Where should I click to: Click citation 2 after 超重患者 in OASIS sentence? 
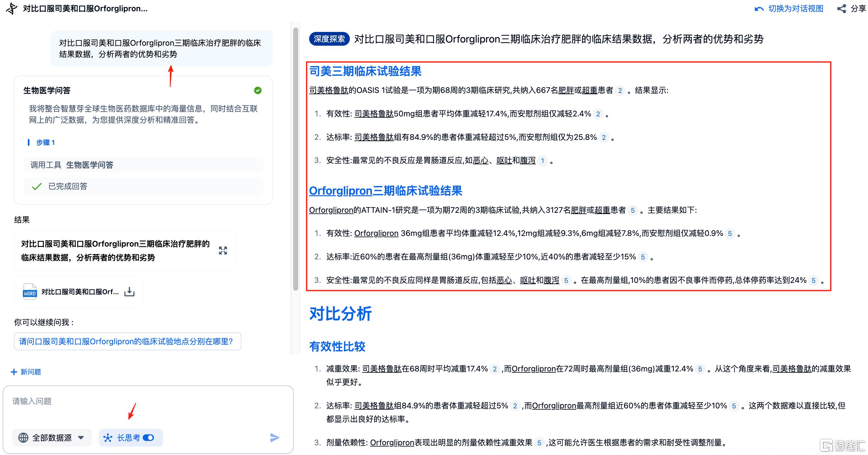[x=620, y=90]
